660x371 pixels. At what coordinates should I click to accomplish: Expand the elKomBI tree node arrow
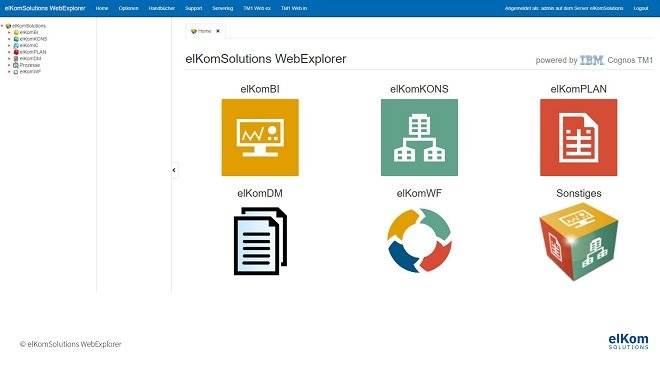tap(9, 32)
